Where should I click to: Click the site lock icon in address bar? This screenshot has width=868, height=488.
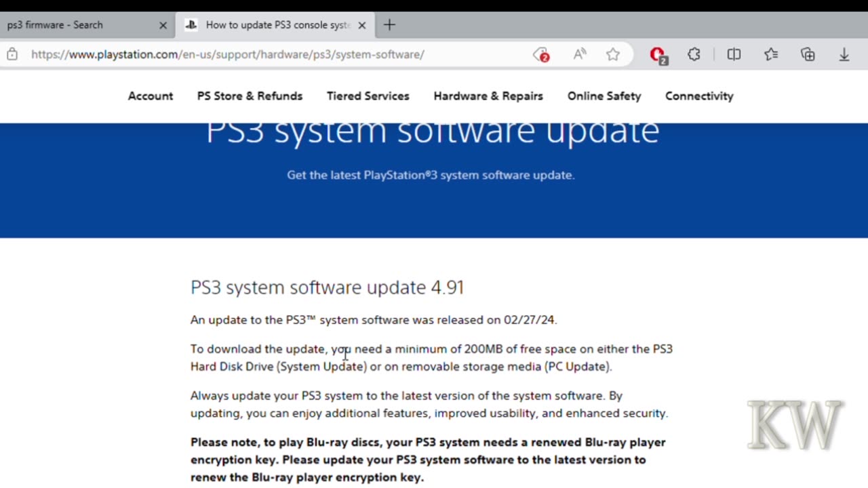click(x=12, y=54)
